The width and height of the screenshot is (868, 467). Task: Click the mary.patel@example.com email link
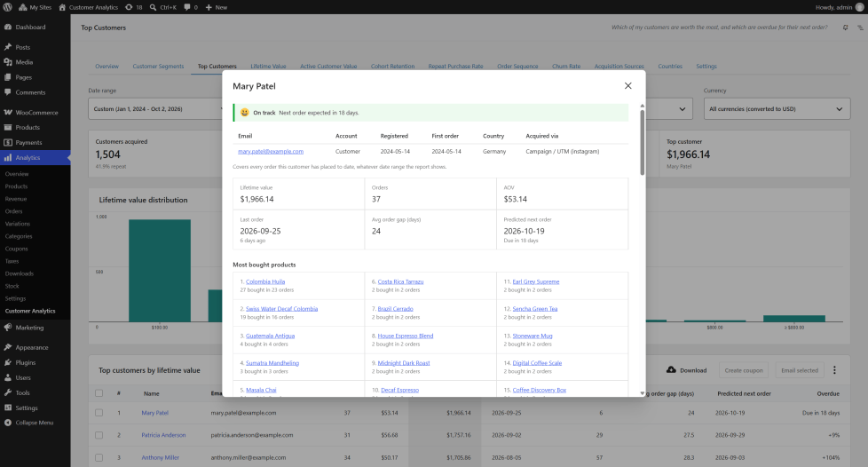271,151
